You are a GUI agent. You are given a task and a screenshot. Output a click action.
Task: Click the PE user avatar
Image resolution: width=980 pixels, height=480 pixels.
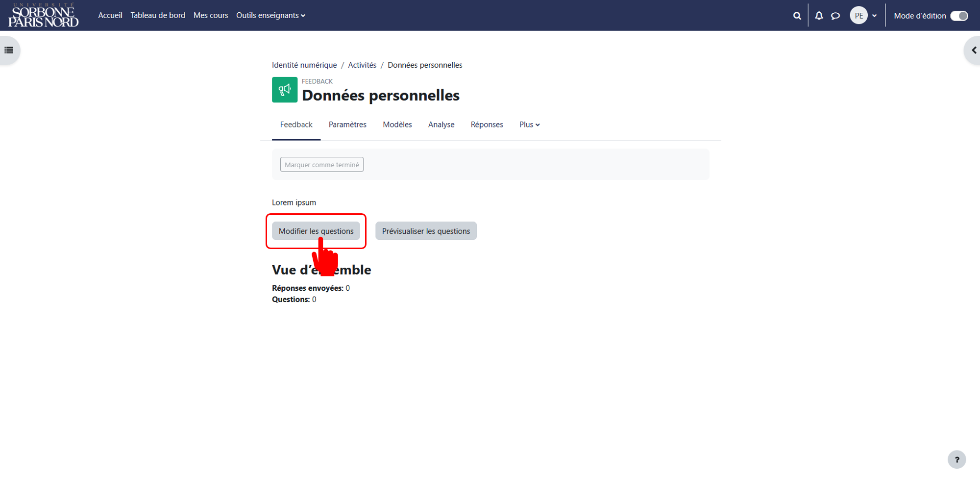point(858,16)
